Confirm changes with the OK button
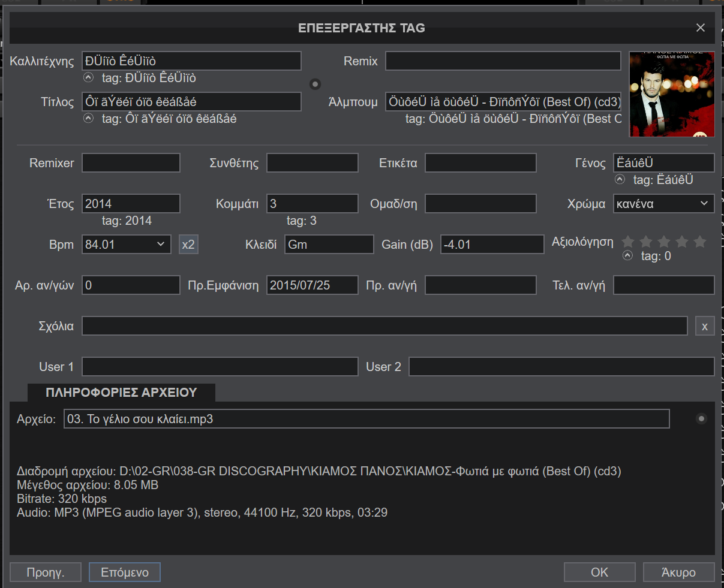The width and height of the screenshot is (724, 588). pyautogui.click(x=599, y=572)
